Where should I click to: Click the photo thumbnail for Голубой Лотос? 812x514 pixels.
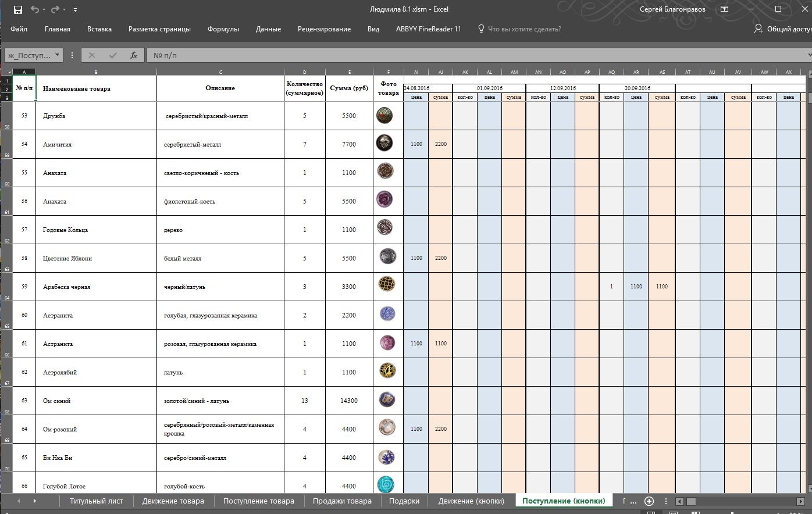(x=386, y=484)
